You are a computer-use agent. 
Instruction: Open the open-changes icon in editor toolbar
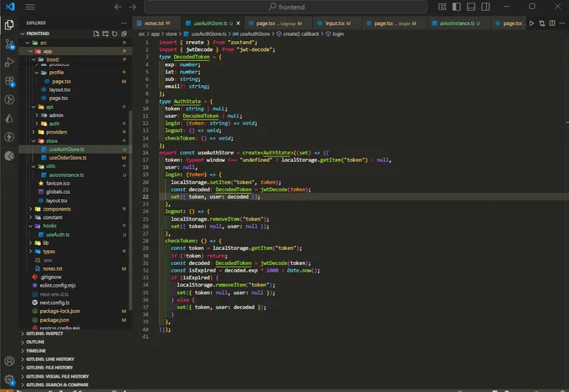541,23
